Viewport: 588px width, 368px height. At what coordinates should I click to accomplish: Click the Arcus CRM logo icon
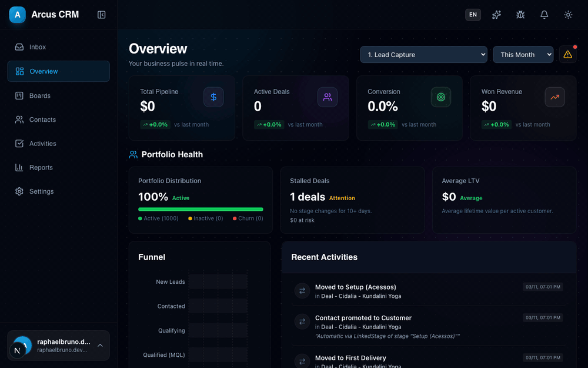(17, 15)
